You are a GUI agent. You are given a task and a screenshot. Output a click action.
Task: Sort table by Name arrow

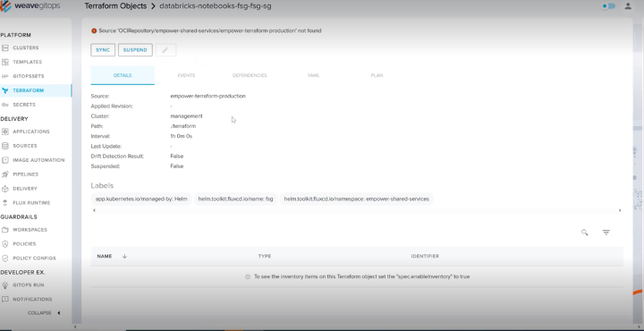coord(124,256)
